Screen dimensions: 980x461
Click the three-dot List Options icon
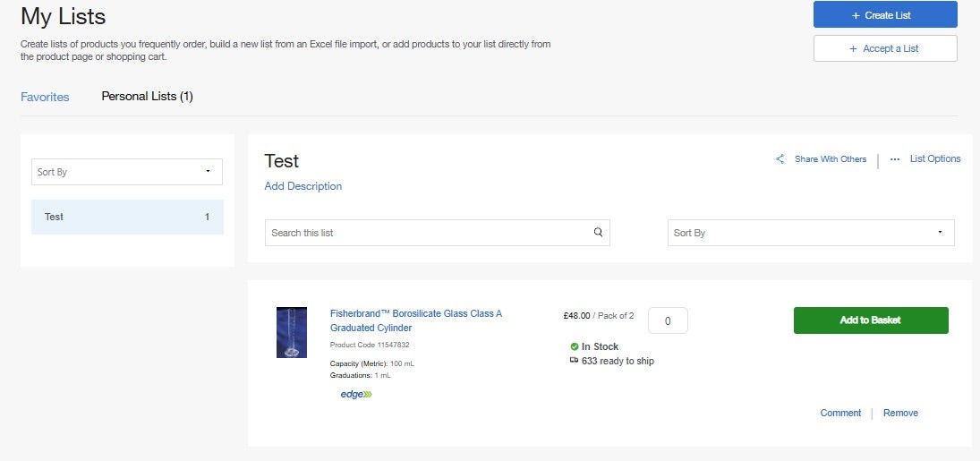click(895, 158)
